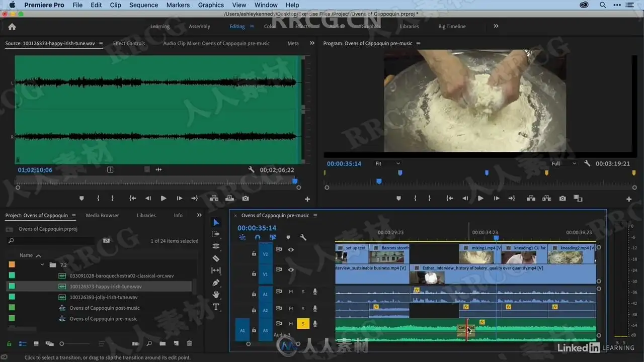Pick the Hand tool
Image resolution: width=644 pixels, height=362 pixels.
[x=216, y=295]
